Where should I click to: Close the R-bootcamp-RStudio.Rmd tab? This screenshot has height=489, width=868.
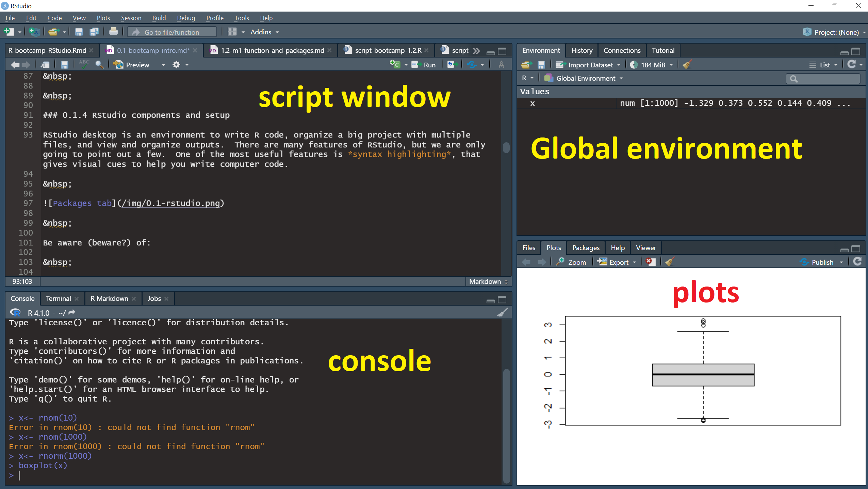[91, 50]
